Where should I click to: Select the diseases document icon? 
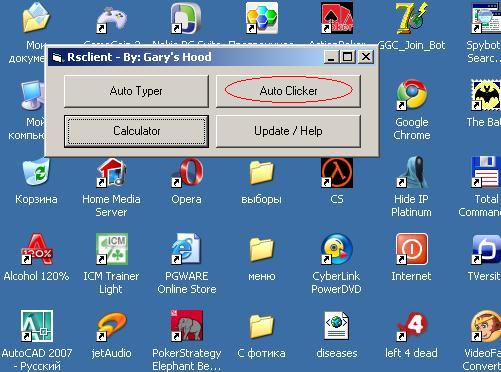click(337, 326)
